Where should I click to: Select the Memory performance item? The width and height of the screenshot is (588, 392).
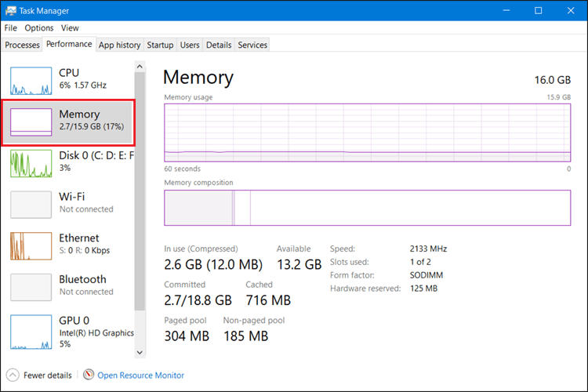68,121
